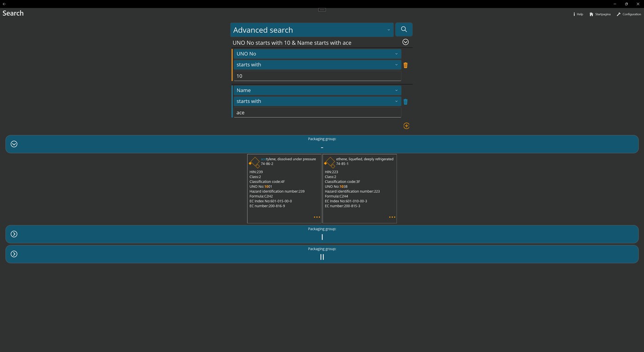Click Classification code:3F text
The height and width of the screenshot is (352, 644).
[342, 182]
